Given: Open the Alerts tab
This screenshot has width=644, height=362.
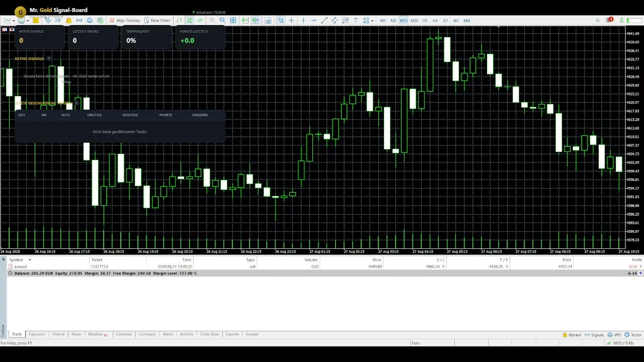Looking at the screenshot, I should pos(168,334).
